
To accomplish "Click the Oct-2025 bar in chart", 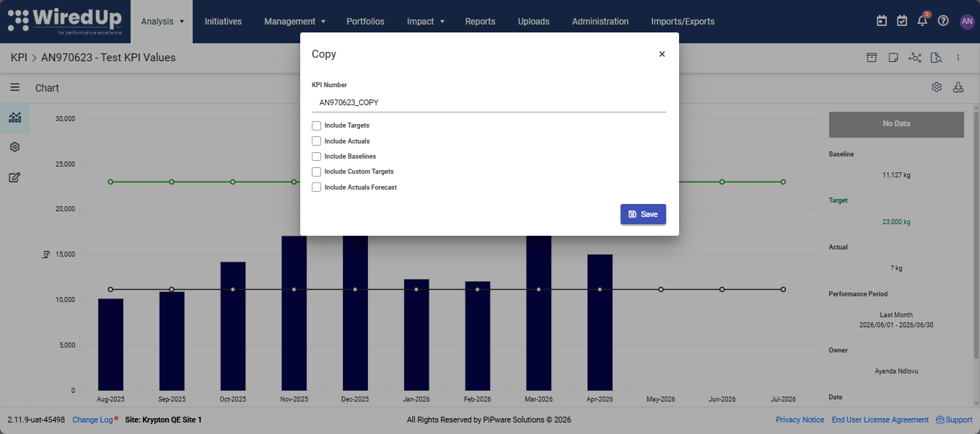I will pos(233,326).
